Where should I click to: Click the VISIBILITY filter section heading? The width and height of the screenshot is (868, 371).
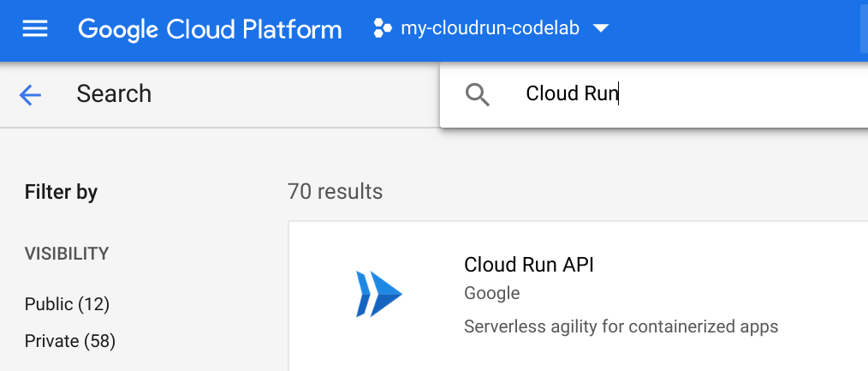(67, 254)
